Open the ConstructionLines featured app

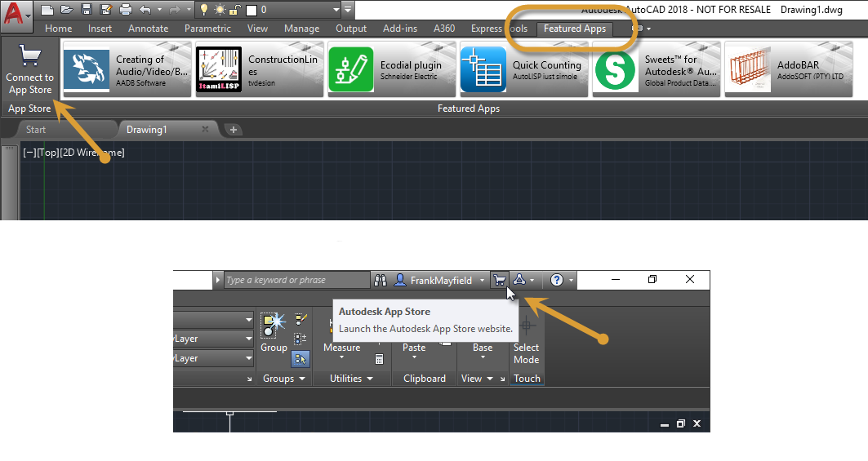259,69
